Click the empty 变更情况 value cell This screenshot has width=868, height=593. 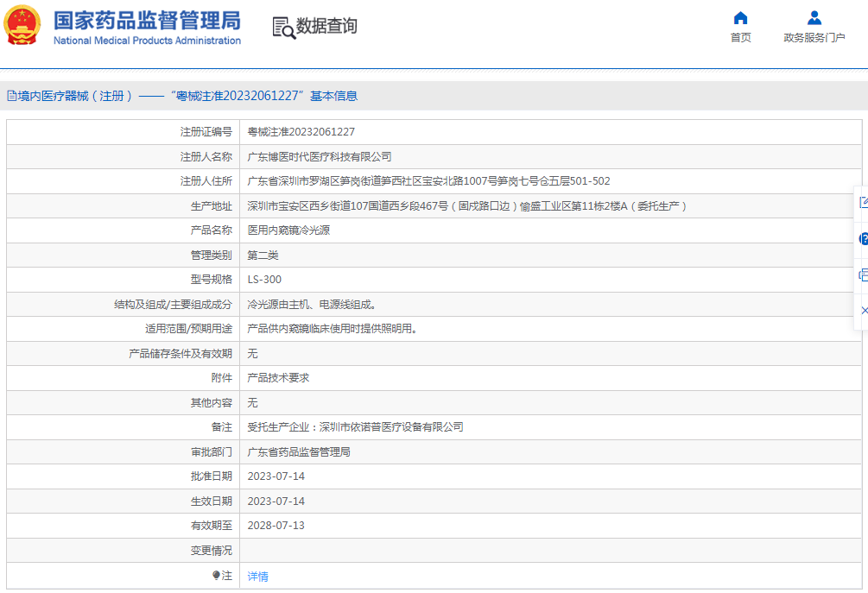point(551,551)
